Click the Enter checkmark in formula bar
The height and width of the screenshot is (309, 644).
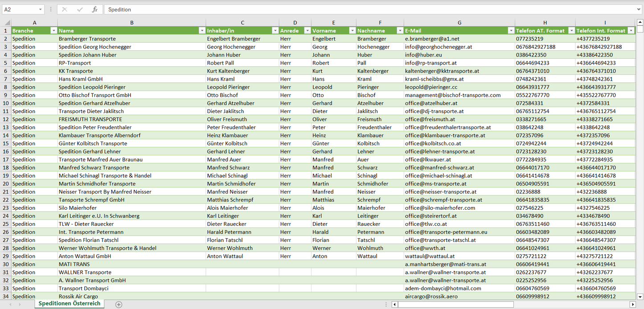coord(80,9)
